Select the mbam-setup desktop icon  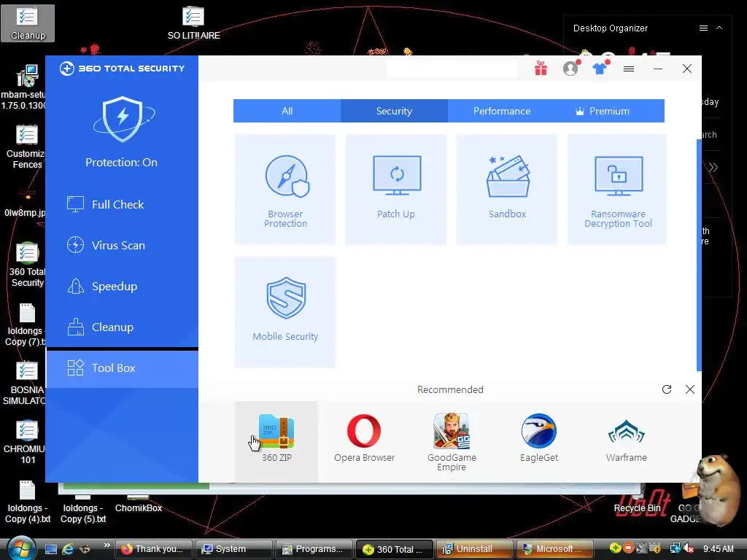tap(24, 87)
